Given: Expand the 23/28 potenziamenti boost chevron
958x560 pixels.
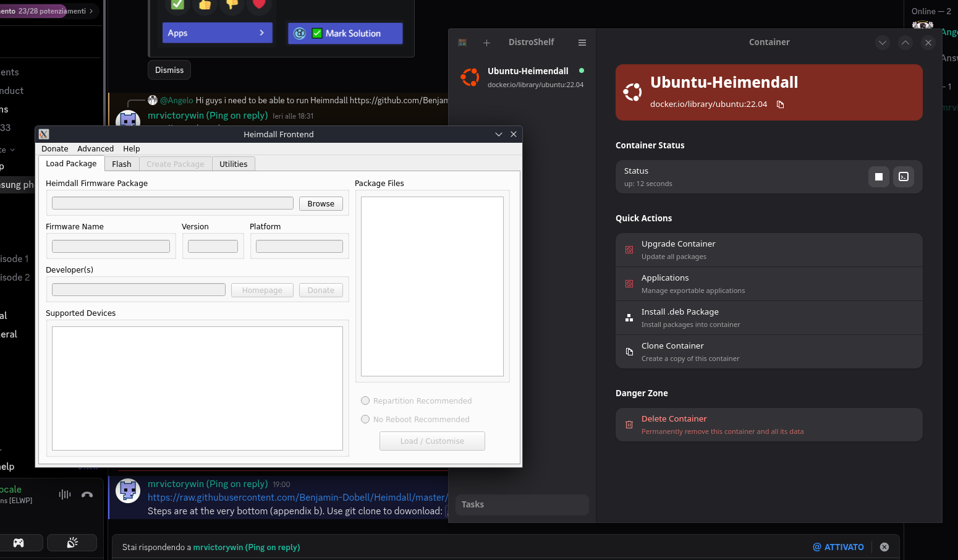Looking at the screenshot, I should (91, 11).
